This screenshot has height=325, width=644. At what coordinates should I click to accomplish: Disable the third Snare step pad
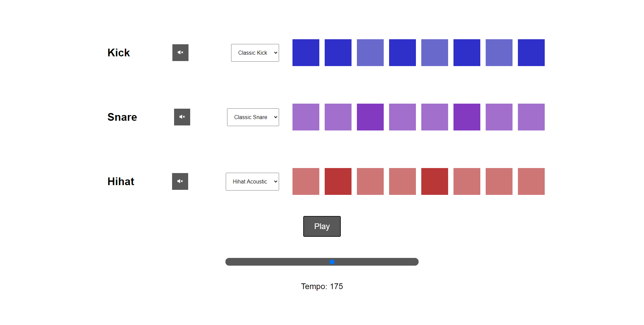click(370, 117)
